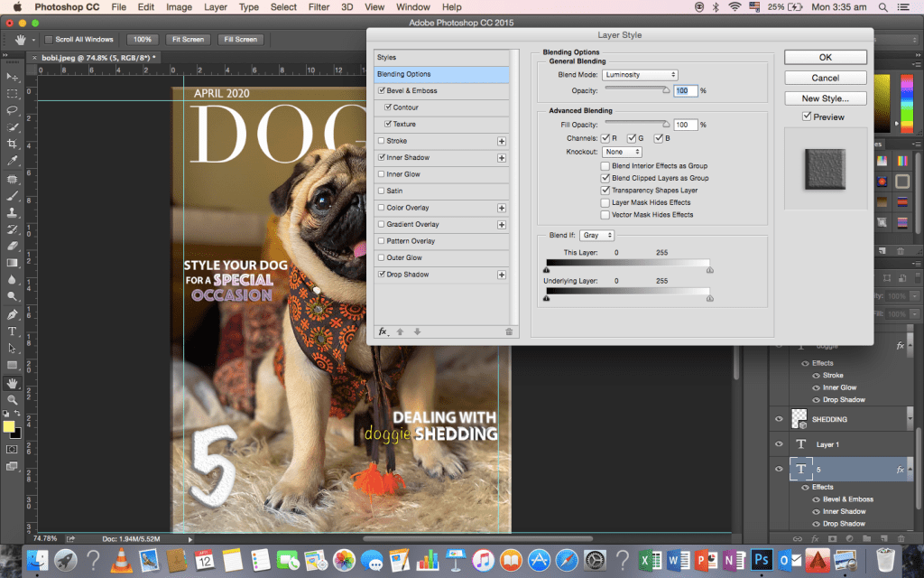Select the Crop tool in the toolbar
The image size is (924, 578).
point(13,143)
